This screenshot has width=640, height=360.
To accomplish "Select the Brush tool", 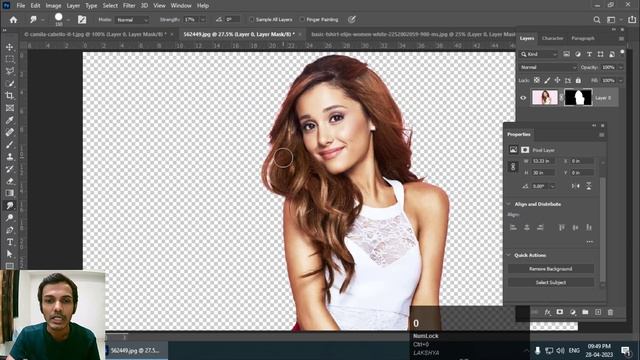I will 9,144.
